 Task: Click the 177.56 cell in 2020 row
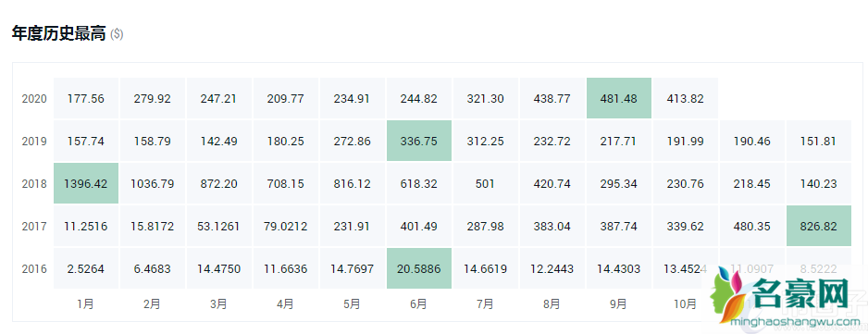[x=86, y=99]
